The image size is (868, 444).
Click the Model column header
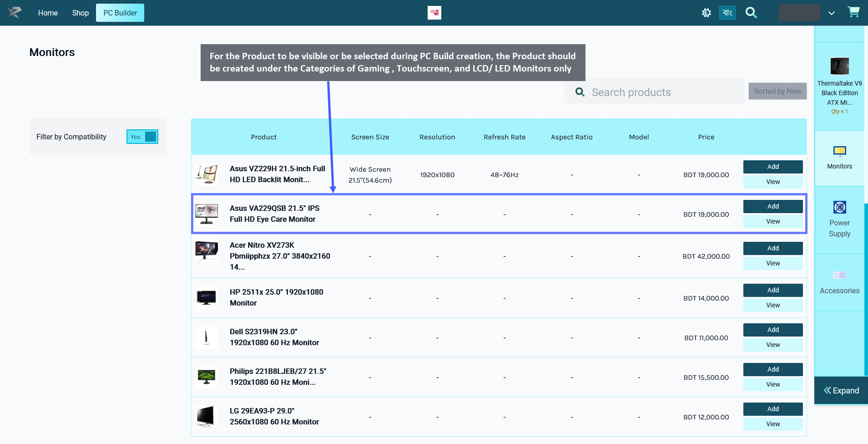(x=639, y=137)
